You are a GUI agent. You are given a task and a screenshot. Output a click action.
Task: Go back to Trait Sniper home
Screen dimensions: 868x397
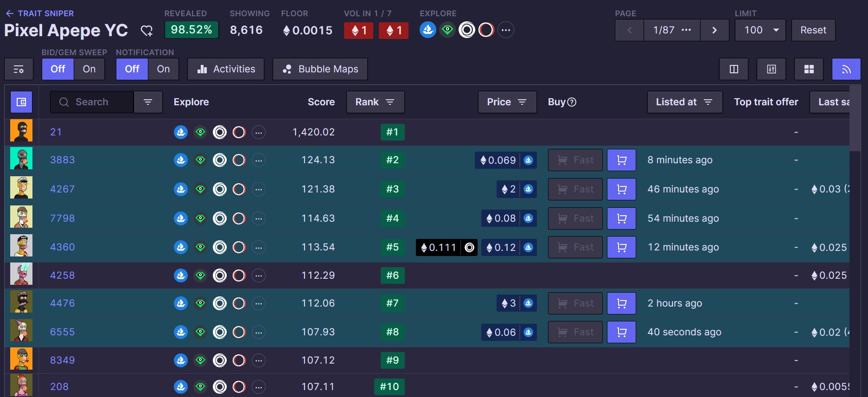(39, 13)
